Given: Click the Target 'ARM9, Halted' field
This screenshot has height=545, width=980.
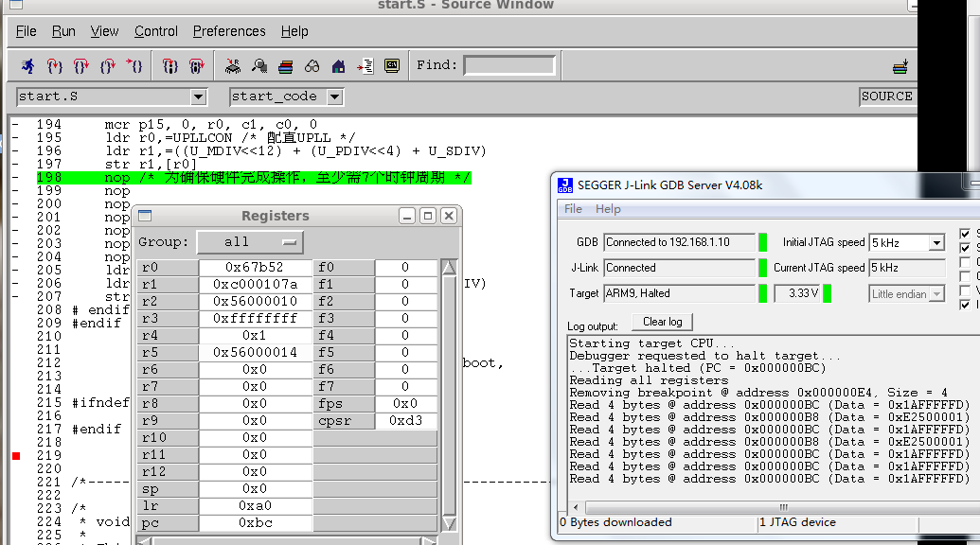Looking at the screenshot, I should [x=680, y=293].
